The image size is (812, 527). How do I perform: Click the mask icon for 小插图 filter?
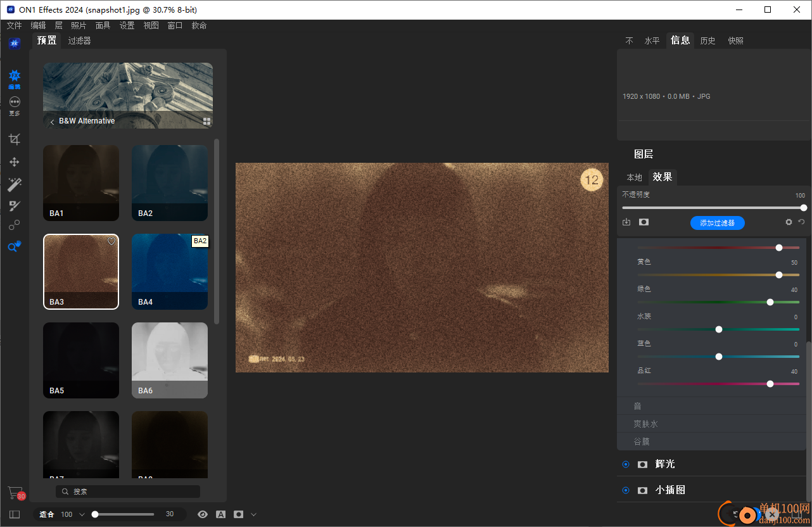pyautogui.click(x=642, y=490)
